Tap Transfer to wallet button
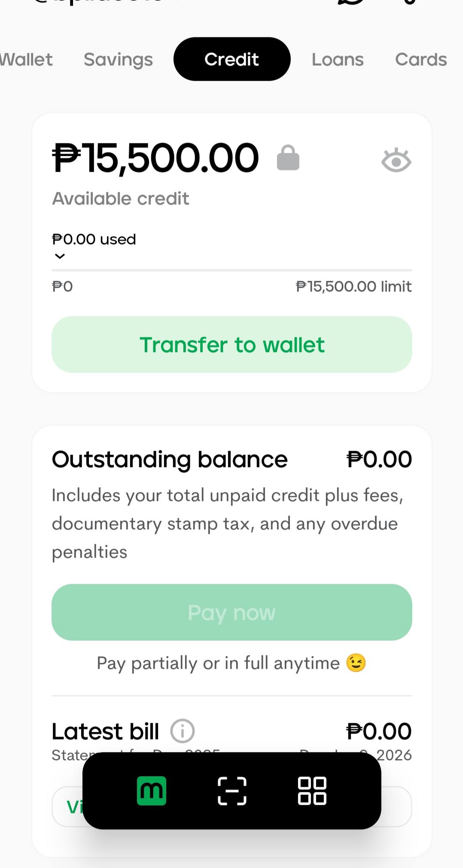 tap(232, 345)
